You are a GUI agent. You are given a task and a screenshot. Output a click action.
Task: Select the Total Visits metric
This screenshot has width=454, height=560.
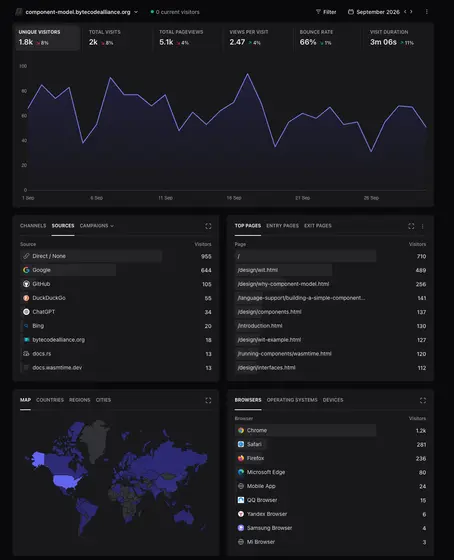117,38
